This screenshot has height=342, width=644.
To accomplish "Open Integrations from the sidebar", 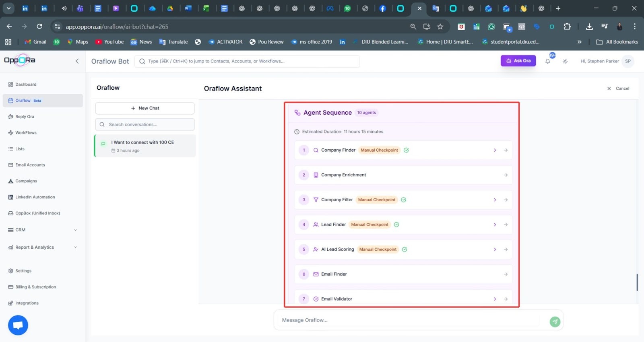I will click(x=27, y=303).
